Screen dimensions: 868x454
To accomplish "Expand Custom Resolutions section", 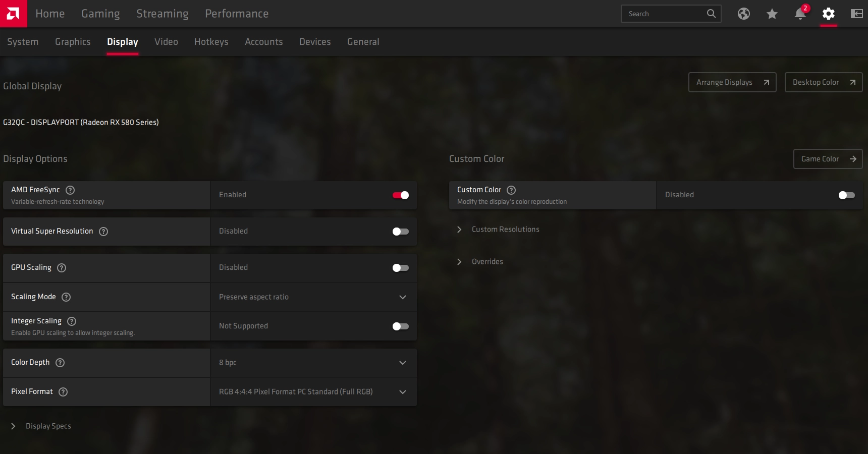I will coord(498,230).
